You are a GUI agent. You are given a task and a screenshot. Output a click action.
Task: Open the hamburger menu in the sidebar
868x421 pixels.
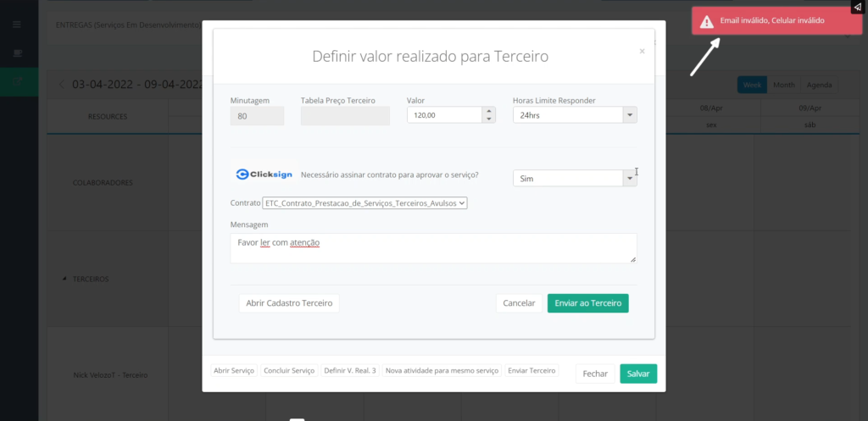pyautogui.click(x=17, y=25)
